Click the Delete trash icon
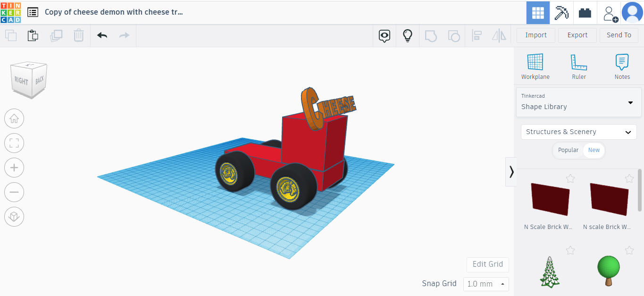Viewport: 644px width, 296px height. 79,35
